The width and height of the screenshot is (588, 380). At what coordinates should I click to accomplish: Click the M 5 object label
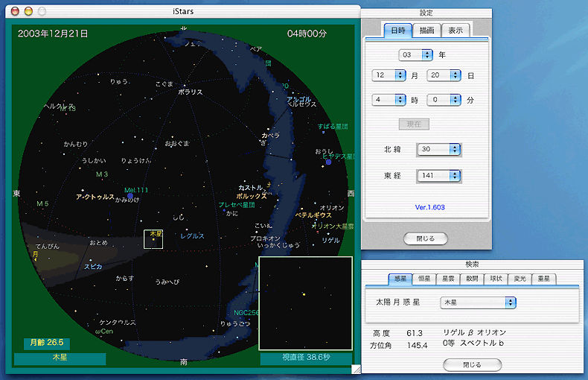(x=42, y=203)
